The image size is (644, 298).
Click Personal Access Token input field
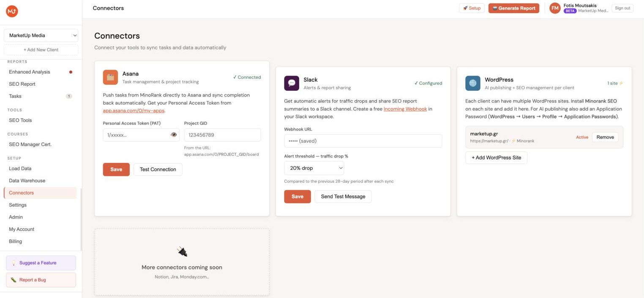coord(141,135)
